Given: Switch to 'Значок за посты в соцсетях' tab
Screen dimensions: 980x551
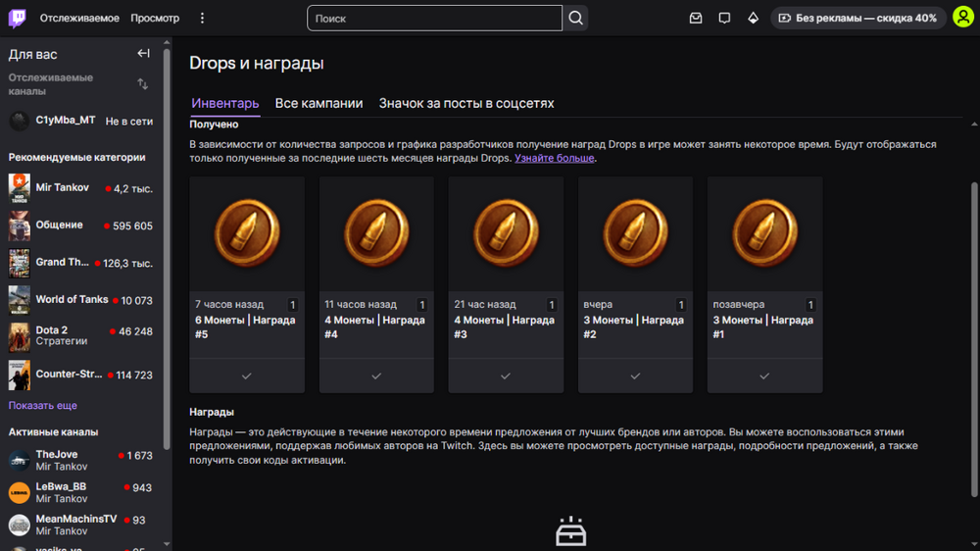Looking at the screenshot, I should (x=466, y=103).
